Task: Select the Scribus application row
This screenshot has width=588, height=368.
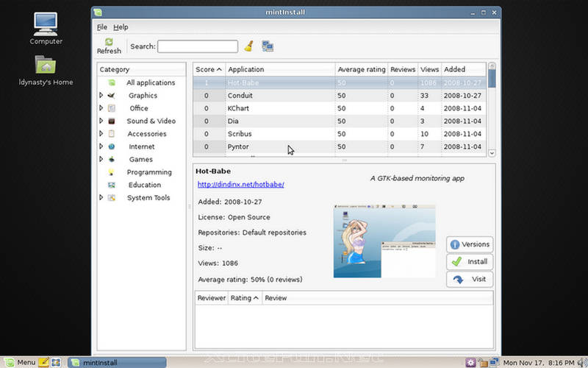Action: [340, 134]
